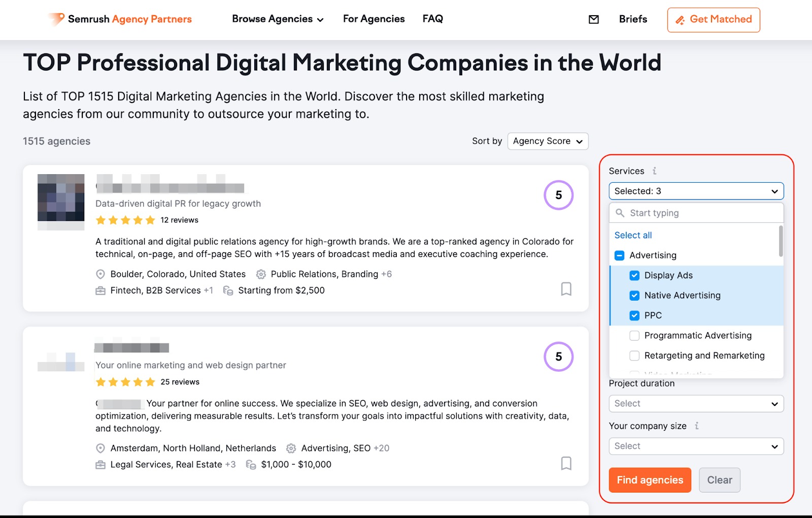Open the Sort by Agency Score dropdown
The height and width of the screenshot is (518, 812).
tap(548, 141)
